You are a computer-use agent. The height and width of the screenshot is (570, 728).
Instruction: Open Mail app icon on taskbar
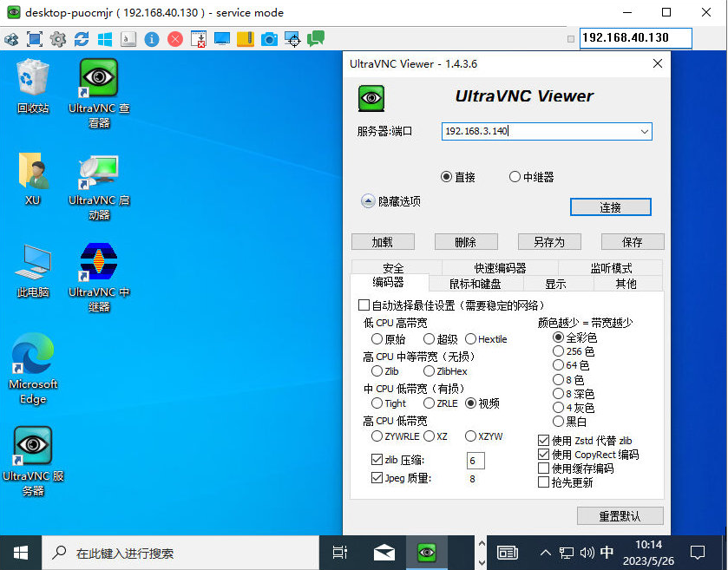(x=384, y=553)
